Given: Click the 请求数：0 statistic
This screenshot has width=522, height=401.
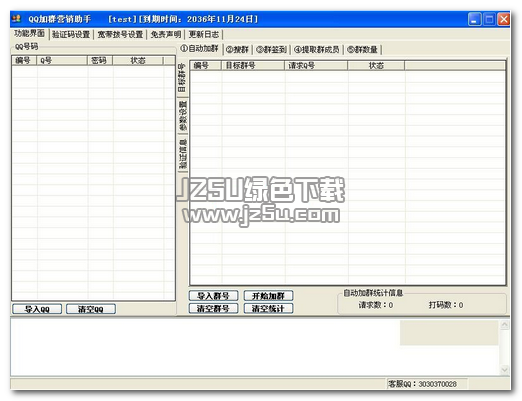Looking at the screenshot, I should pos(376,305).
